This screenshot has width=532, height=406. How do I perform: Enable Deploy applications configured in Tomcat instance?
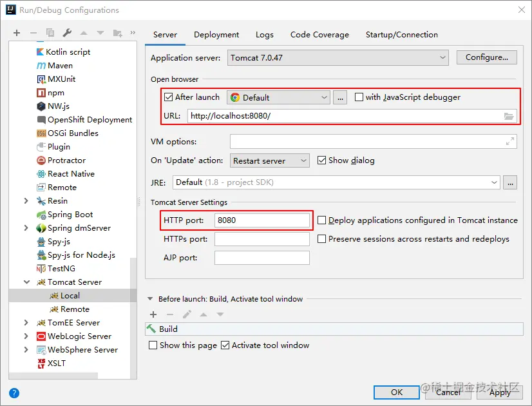tap(321, 220)
